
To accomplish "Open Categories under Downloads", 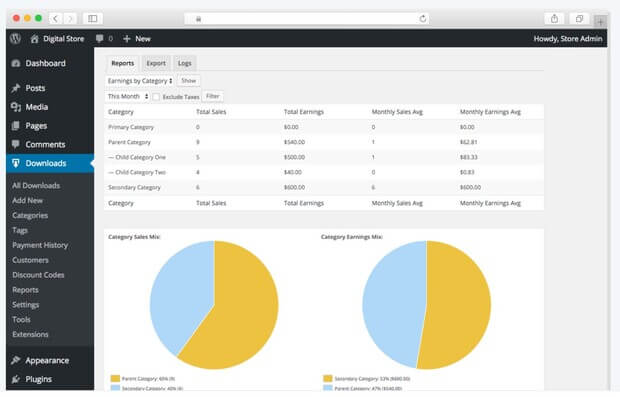I will pos(30,216).
